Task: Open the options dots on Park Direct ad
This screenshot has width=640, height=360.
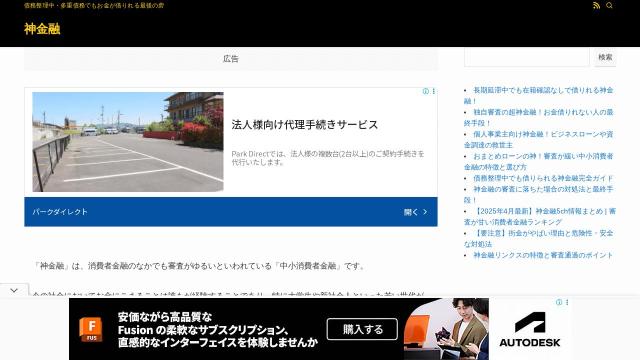Action: tap(433, 91)
